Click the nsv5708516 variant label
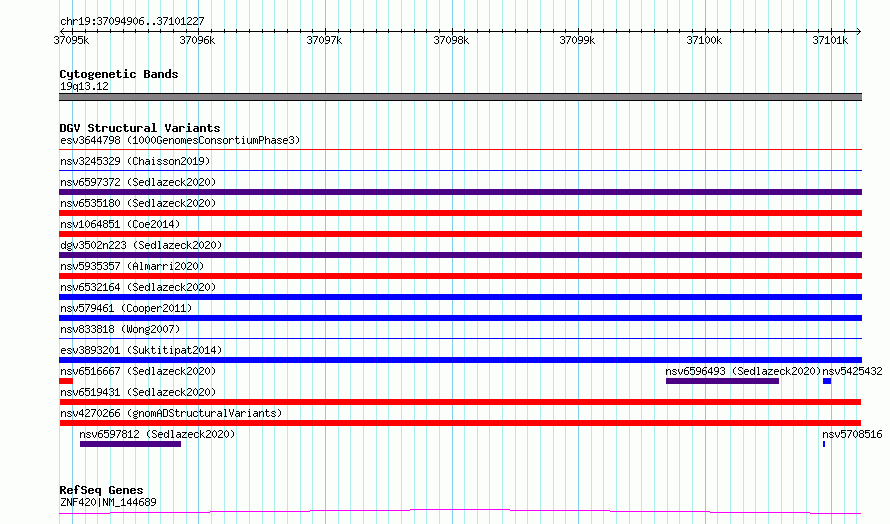 click(x=852, y=434)
